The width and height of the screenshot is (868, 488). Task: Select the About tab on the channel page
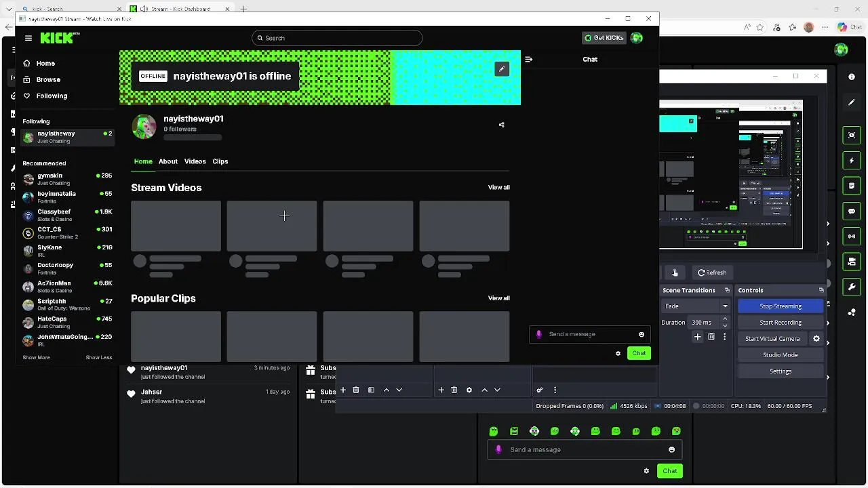(168, 161)
